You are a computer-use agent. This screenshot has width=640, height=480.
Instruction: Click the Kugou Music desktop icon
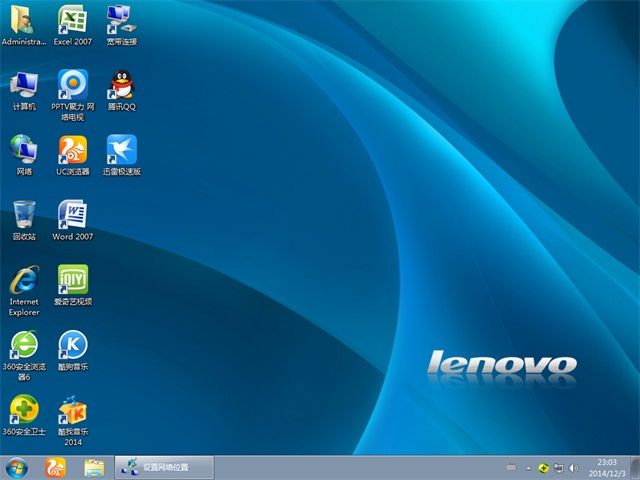point(72,345)
